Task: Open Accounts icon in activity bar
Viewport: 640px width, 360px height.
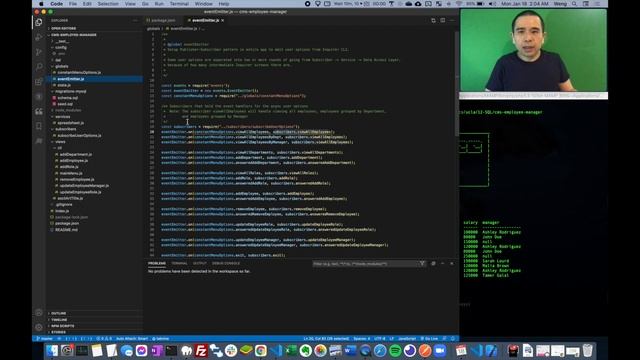Action: click(39, 313)
